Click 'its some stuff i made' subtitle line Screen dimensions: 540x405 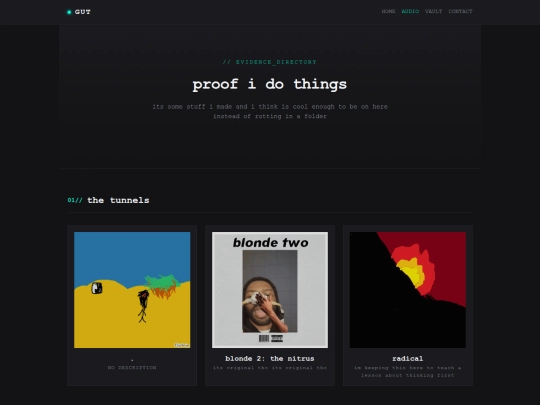(270, 107)
